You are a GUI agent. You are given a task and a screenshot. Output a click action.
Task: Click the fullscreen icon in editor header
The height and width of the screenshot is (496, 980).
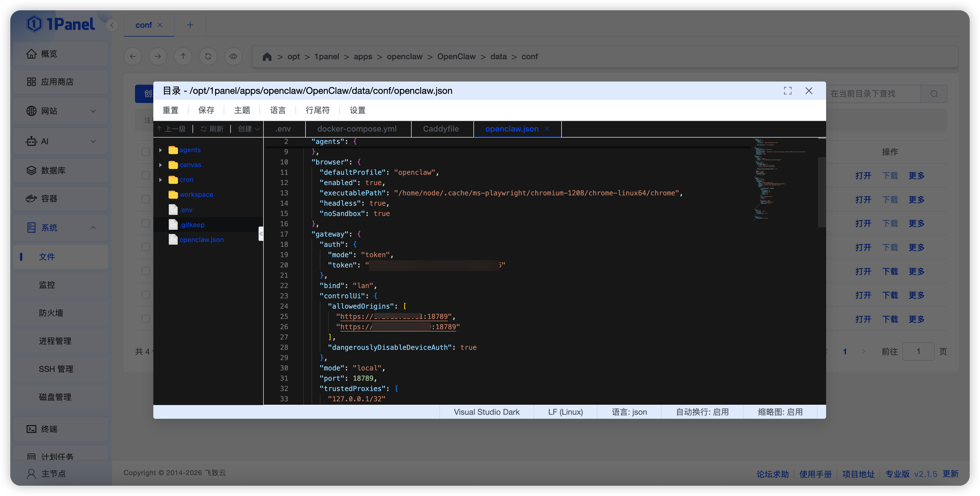(x=787, y=90)
